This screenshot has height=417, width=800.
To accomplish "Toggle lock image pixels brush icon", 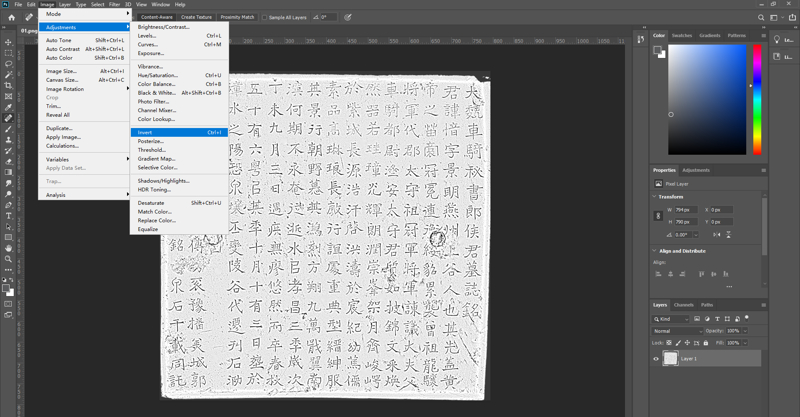I will (678, 343).
